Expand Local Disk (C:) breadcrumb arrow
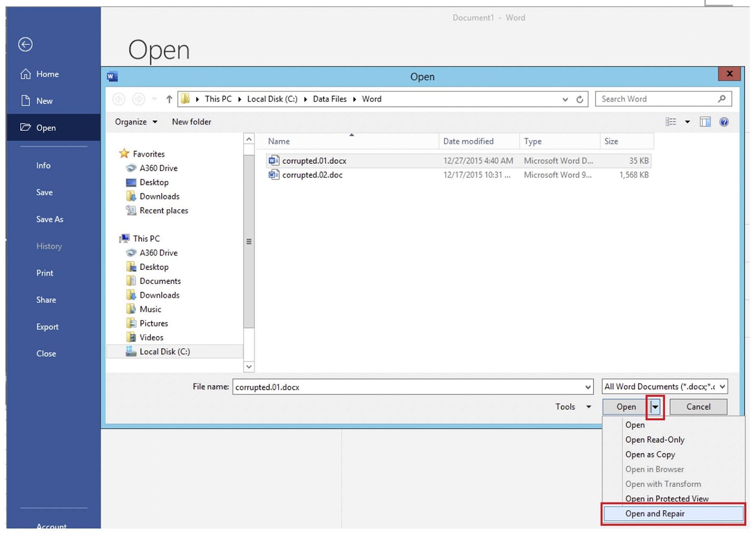 click(x=305, y=99)
